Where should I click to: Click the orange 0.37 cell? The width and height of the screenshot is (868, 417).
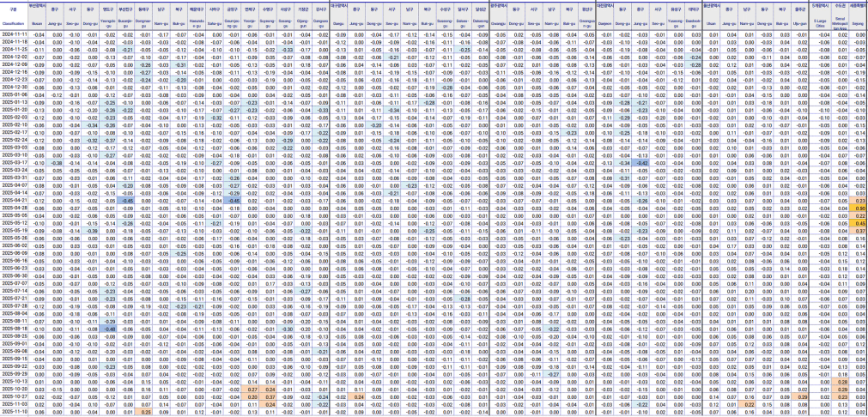tap(270, 396)
